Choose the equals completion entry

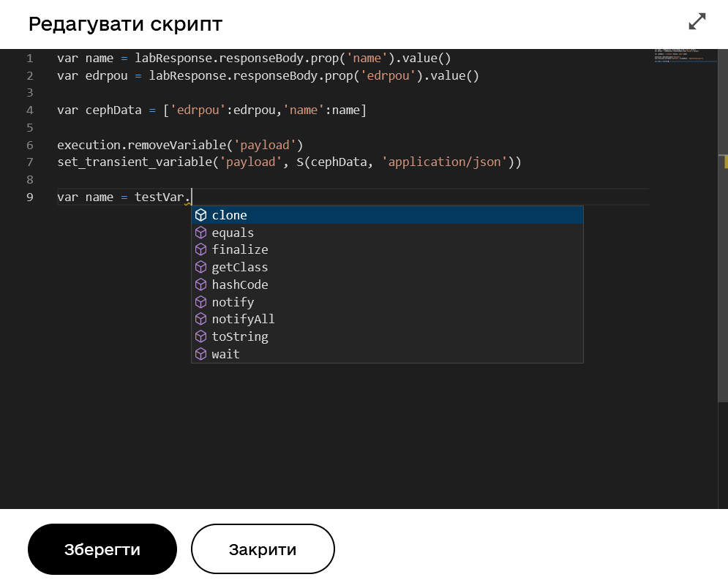[x=233, y=233]
